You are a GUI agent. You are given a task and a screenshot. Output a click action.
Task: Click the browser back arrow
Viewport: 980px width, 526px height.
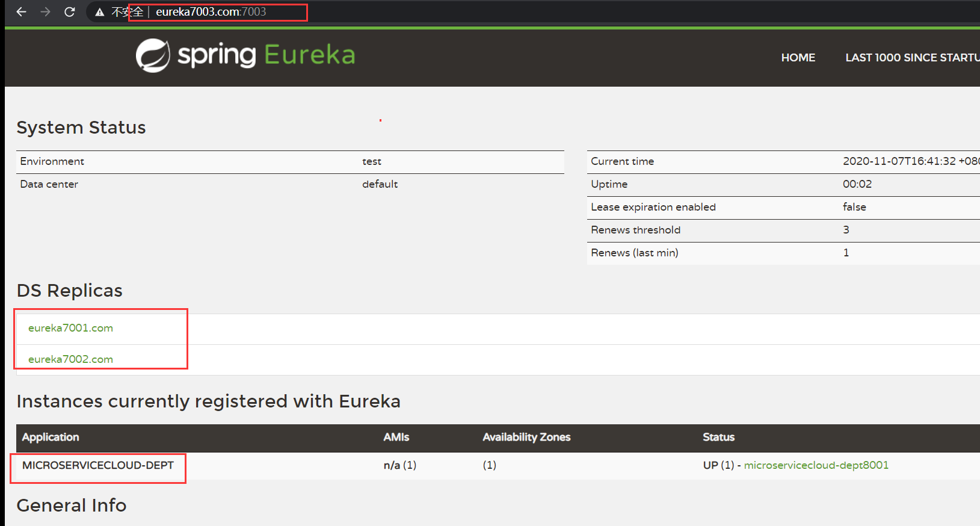click(22, 11)
